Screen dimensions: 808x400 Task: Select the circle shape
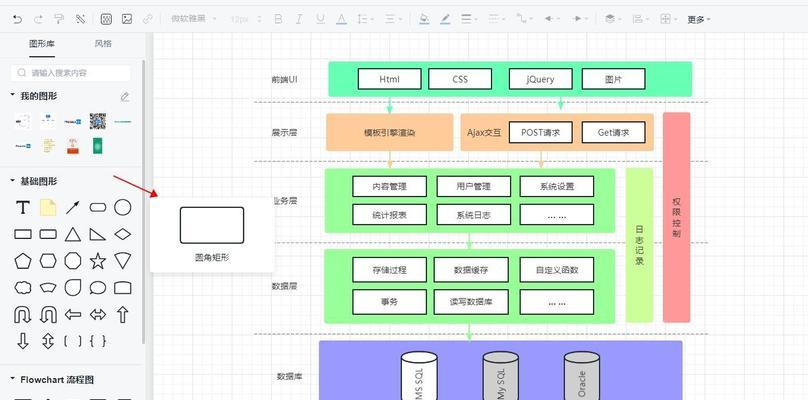click(x=123, y=208)
